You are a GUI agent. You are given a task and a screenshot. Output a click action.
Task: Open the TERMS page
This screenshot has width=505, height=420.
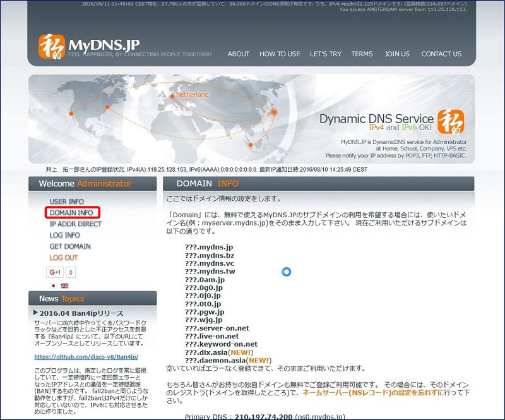point(362,54)
